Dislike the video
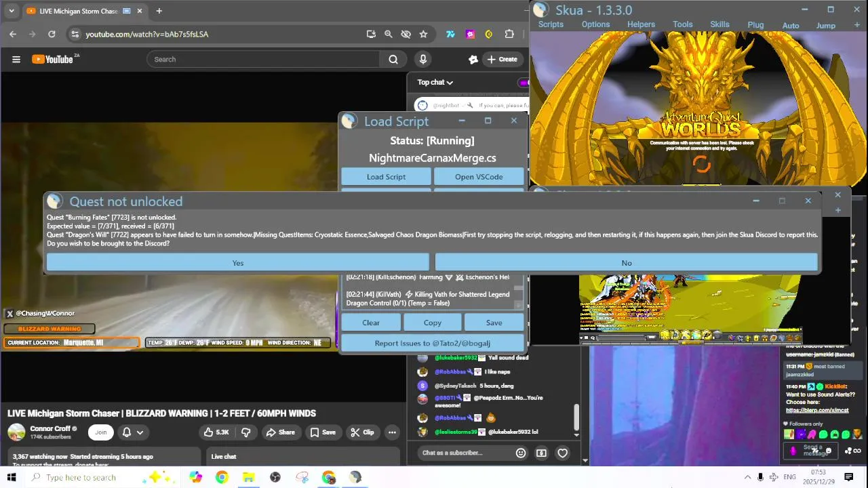Image resolution: width=868 pixels, height=488 pixels. 246,432
